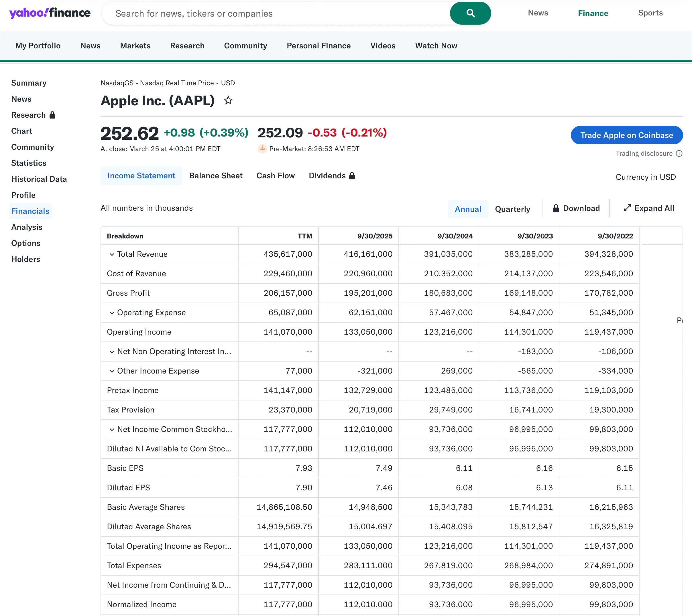Collapse Net Income Common Stockholders row
Screen dimensions: 692x616
click(111, 429)
